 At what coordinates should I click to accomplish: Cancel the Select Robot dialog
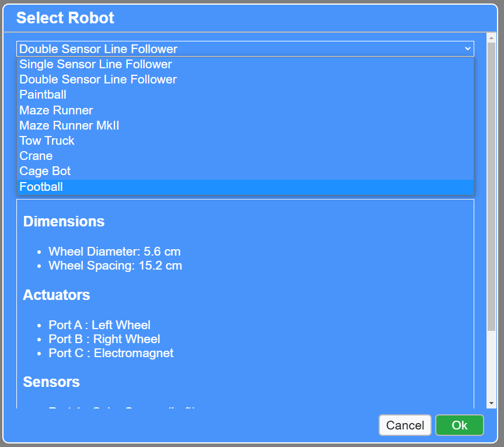[405, 425]
